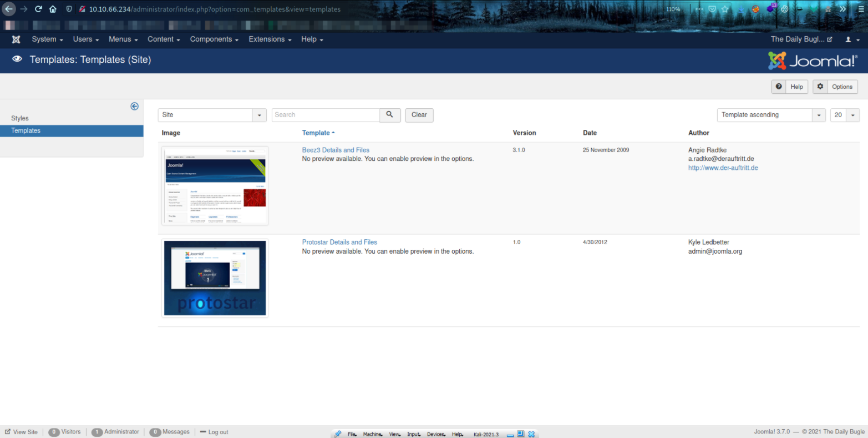
Task: Visit http://www.der-auftritt.de author link
Action: 723,168
